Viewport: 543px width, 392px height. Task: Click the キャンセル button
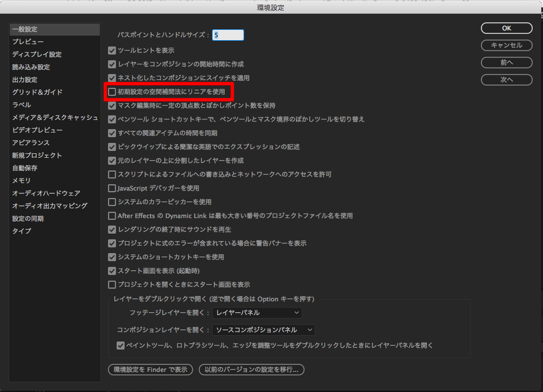[x=506, y=45]
